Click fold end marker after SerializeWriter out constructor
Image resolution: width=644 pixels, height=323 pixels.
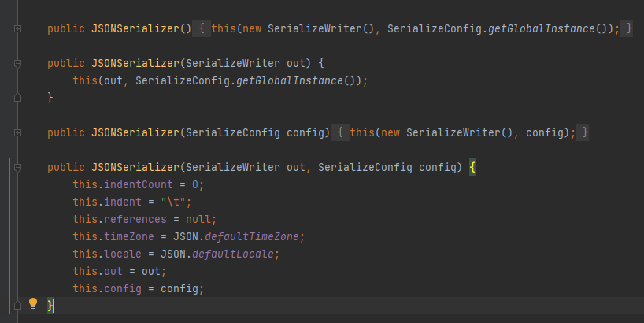(17, 98)
